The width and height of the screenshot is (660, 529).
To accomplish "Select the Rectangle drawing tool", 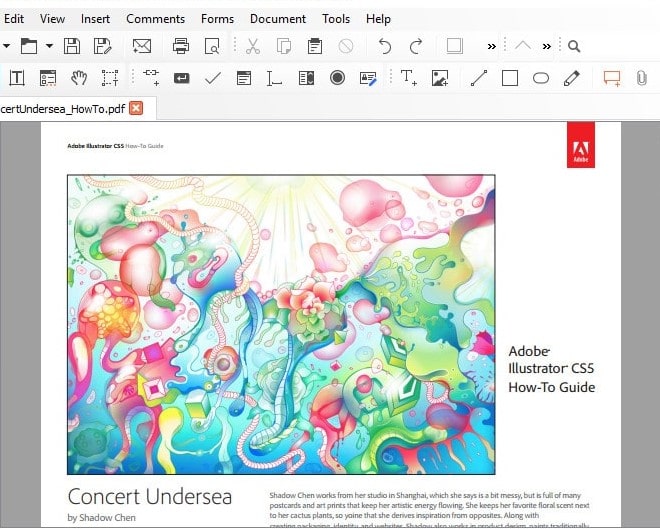I will click(510, 78).
